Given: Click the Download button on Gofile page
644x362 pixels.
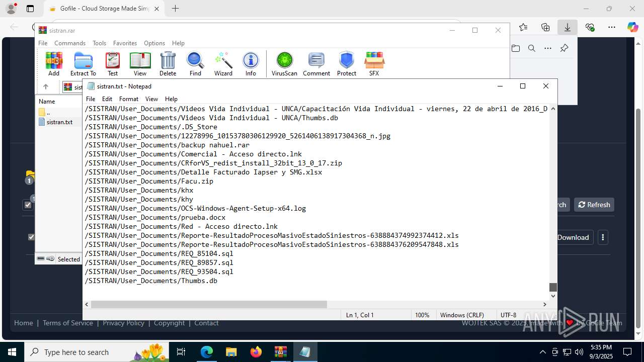Looking at the screenshot, I should pyautogui.click(x=573, y=237).
